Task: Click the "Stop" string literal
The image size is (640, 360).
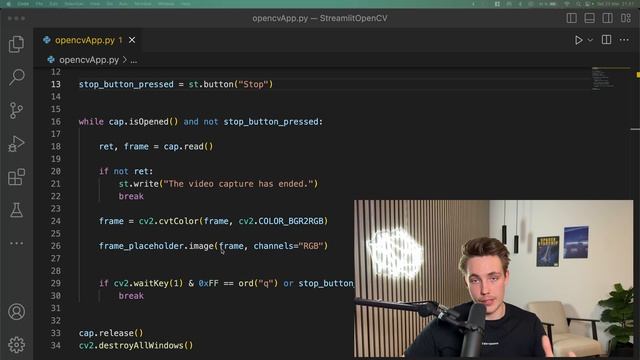Action: 253,84
